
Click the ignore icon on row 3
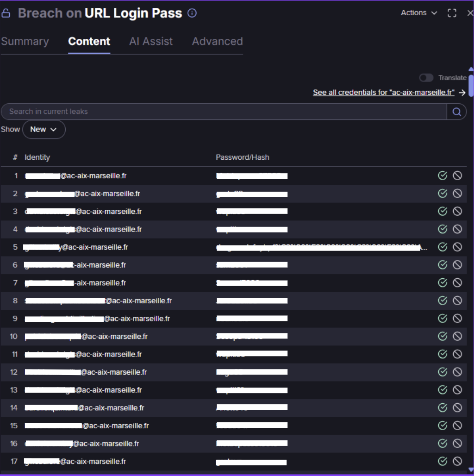coord(457,211)
